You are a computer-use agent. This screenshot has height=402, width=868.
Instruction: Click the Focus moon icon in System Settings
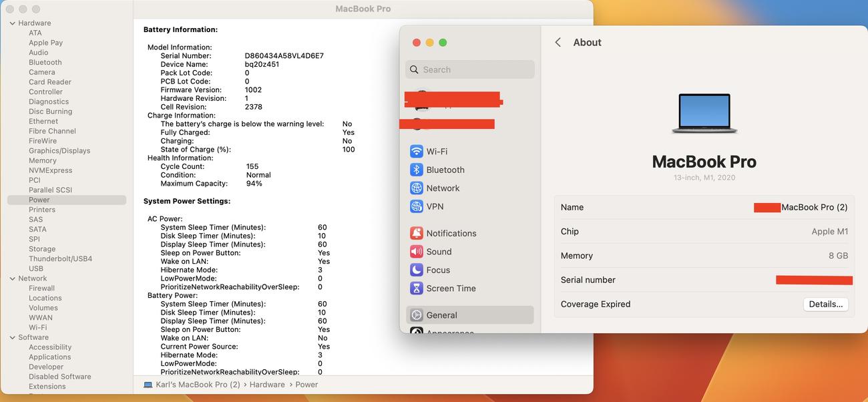click(417, 270)
